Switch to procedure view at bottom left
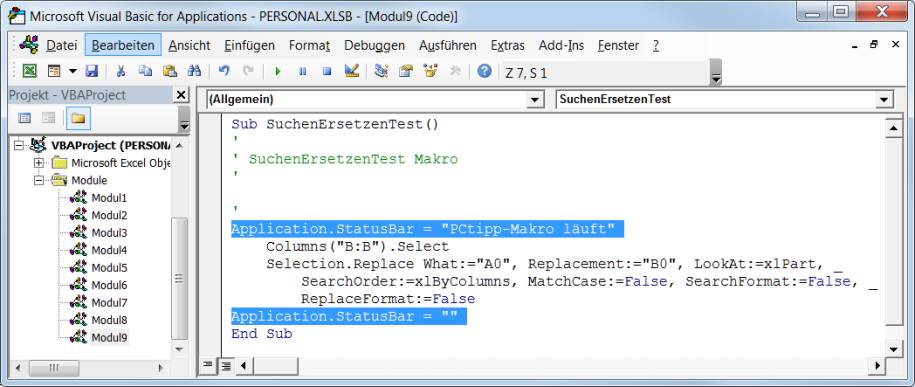This screenshot has height=387, width=915. (x=207, y=365)
